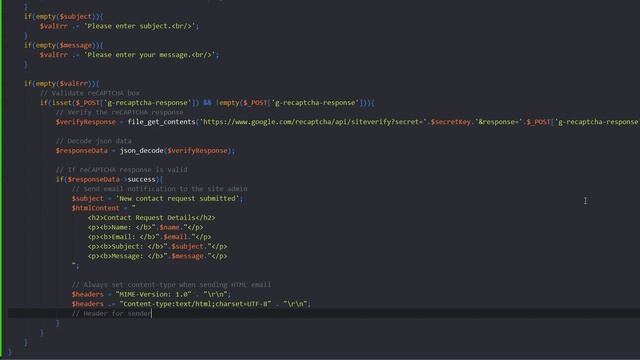640x360 pixels.
Task: Click the '// Header for sender' comment line
Action: [112, 313]
